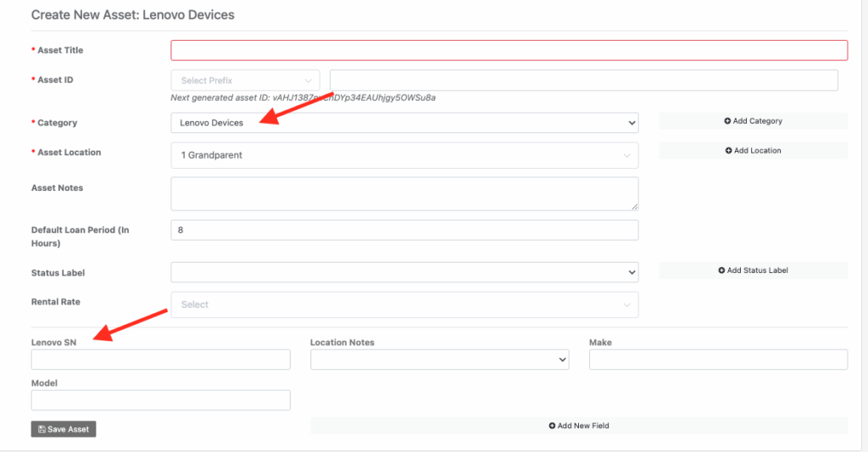Click the Default Loan Period field
The image size is (868, 452).
pyautogui.click(x=403, y=230)
